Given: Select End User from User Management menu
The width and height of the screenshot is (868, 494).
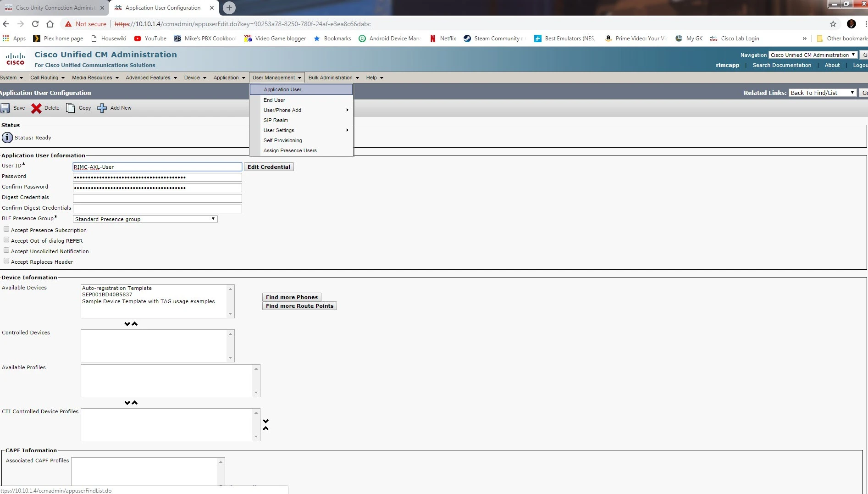Looking at the screenshot, I should (x=274, y=100).
